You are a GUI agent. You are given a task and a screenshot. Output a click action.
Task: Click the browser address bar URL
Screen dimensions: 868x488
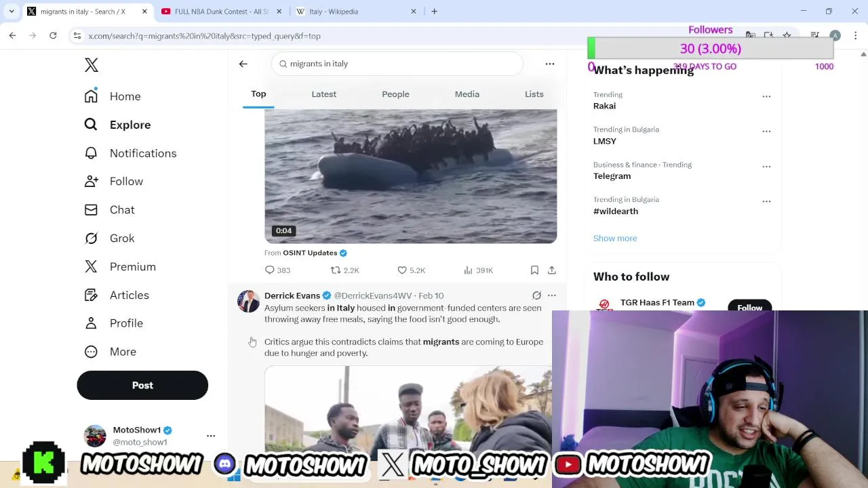point(204,36)
